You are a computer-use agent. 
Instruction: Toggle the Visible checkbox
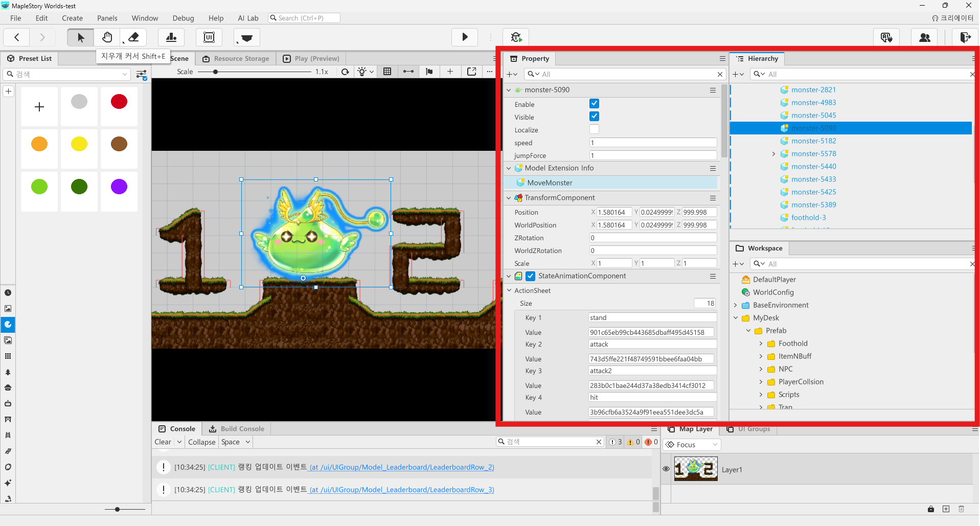click(594, 117)
